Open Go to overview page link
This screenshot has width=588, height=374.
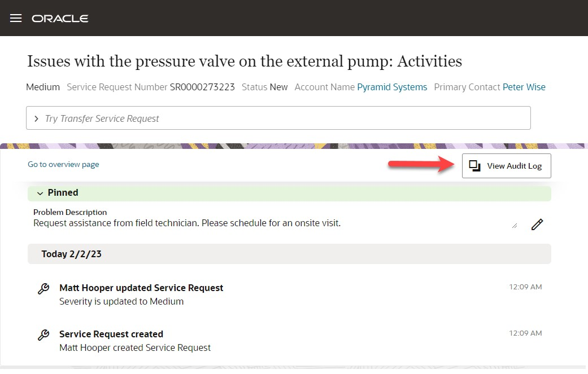[63, 164]
